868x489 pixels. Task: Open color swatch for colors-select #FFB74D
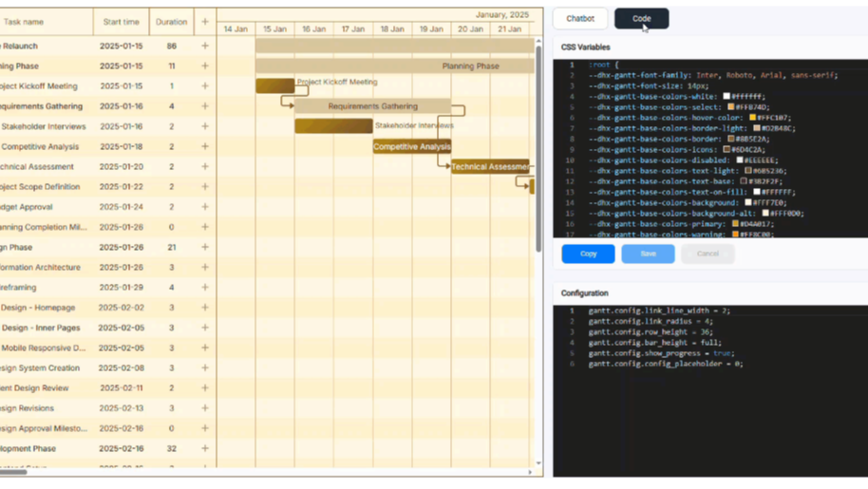pyautogui.click(x=730, y=106)
